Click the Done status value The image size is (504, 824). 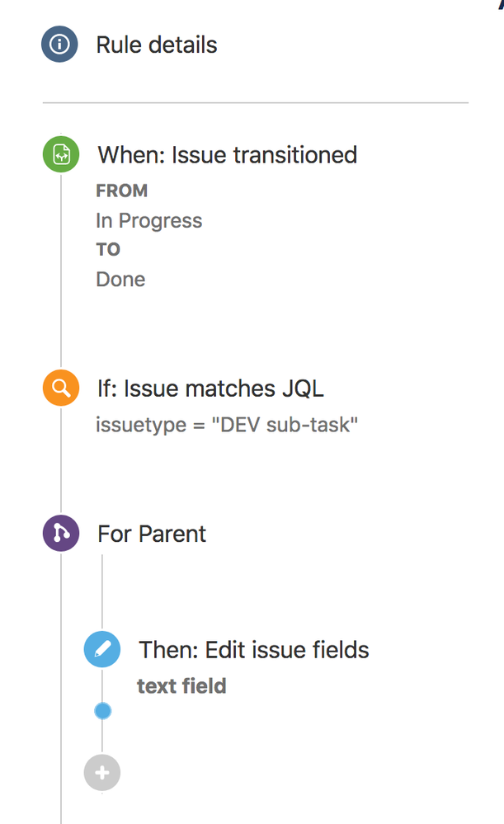120,279
